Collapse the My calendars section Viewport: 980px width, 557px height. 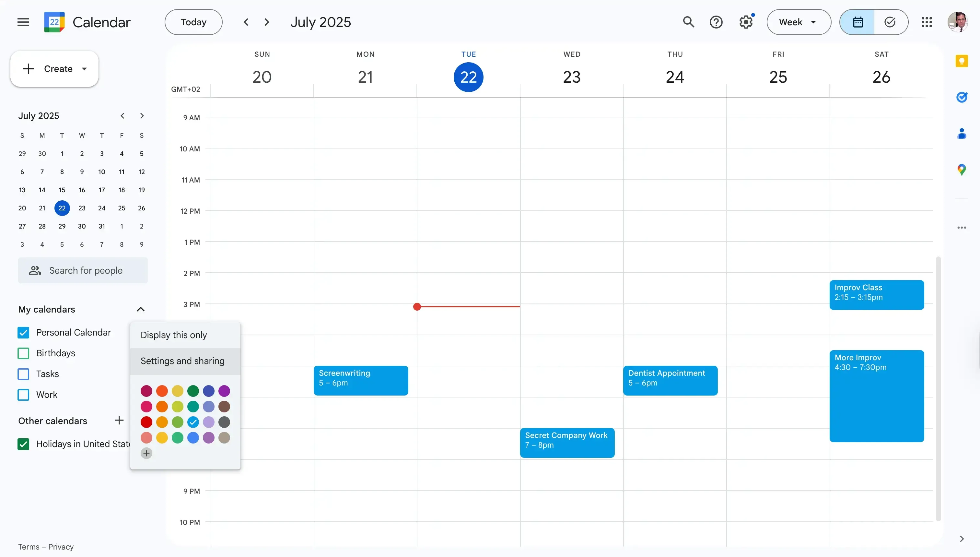coord(141,309)
